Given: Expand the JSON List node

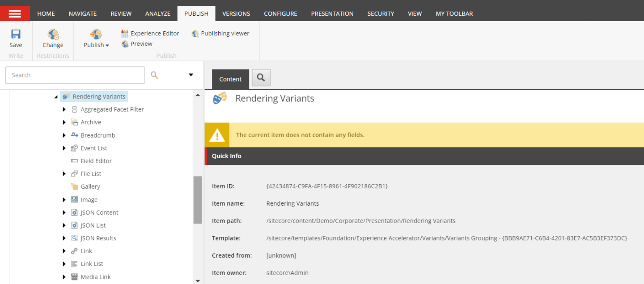Looking at the screenshot, I should click(64, 225).
